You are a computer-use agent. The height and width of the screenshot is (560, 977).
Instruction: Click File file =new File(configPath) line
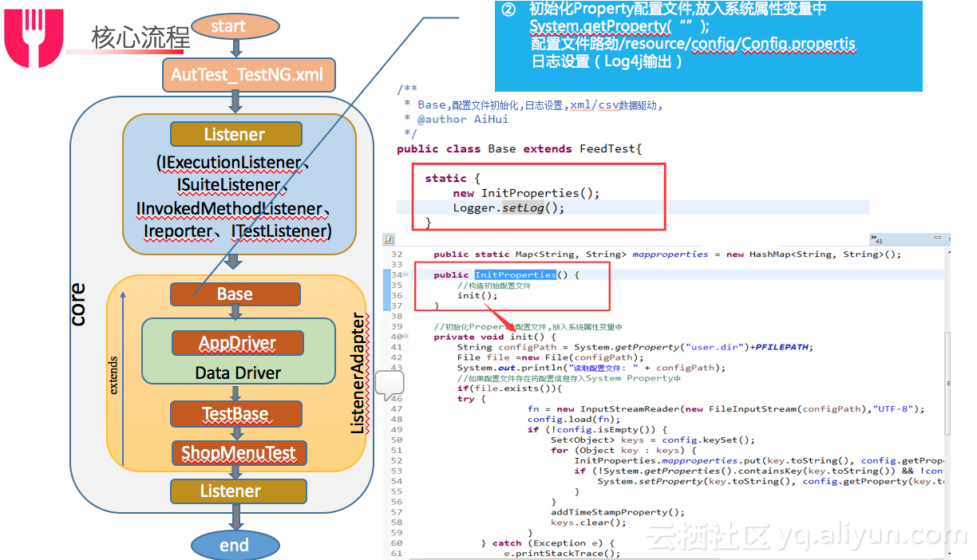[551, 357]
